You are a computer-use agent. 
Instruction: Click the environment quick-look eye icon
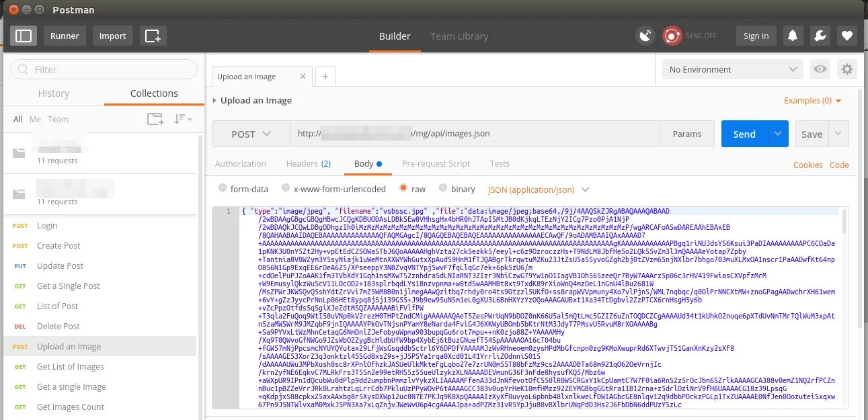click(x=820, y=69)
